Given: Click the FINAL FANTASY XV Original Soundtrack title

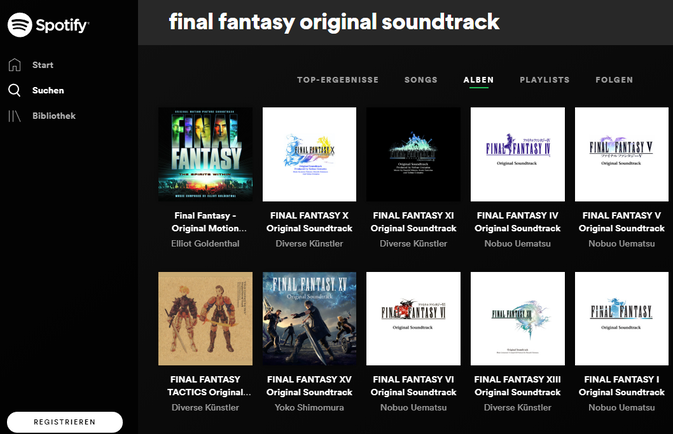Looking at the screenshot, I should tap(309, 386).
